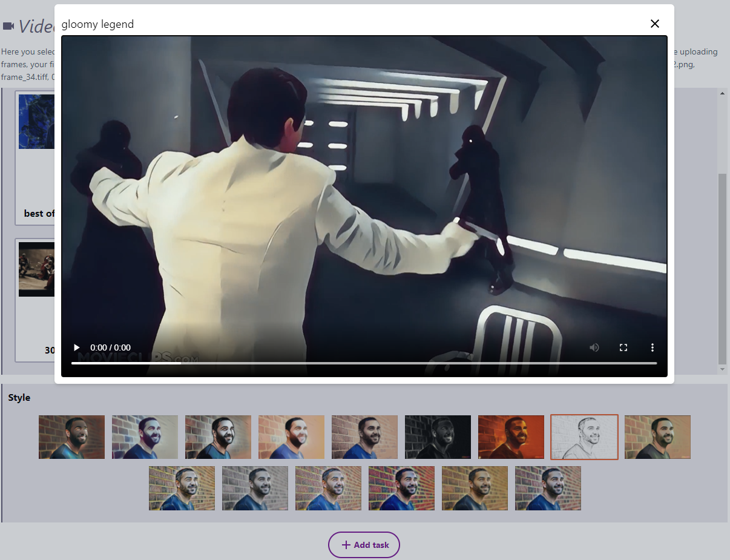The width and height of the screenshot is (730, 560).
Task: Choose the first style in bottom row
Action: click(x=182, y=488)
